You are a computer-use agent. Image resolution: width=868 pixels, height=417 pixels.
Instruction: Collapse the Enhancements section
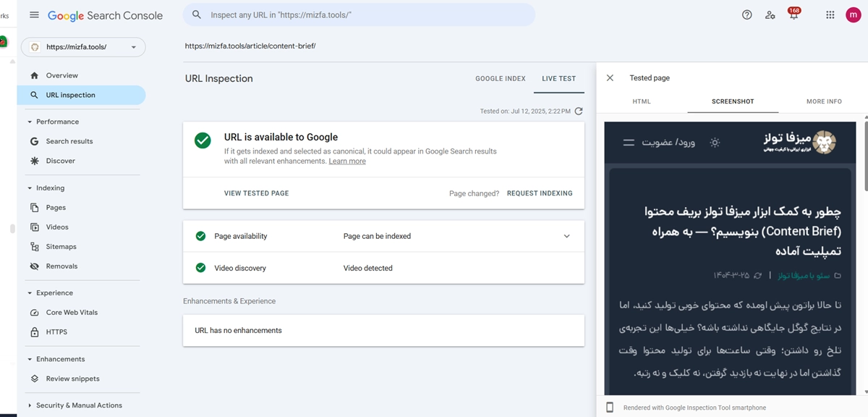pyautogui.click(x=30, y=359)
